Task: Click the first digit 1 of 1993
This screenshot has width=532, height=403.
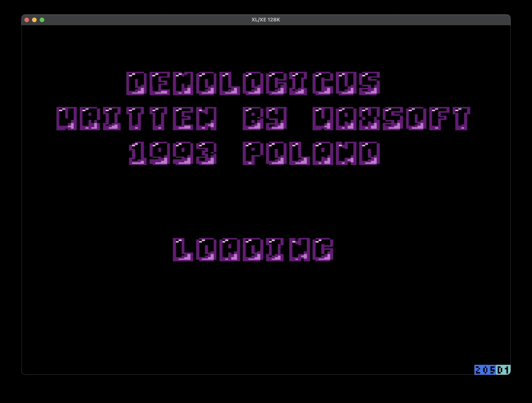Action: click(138, 153)
